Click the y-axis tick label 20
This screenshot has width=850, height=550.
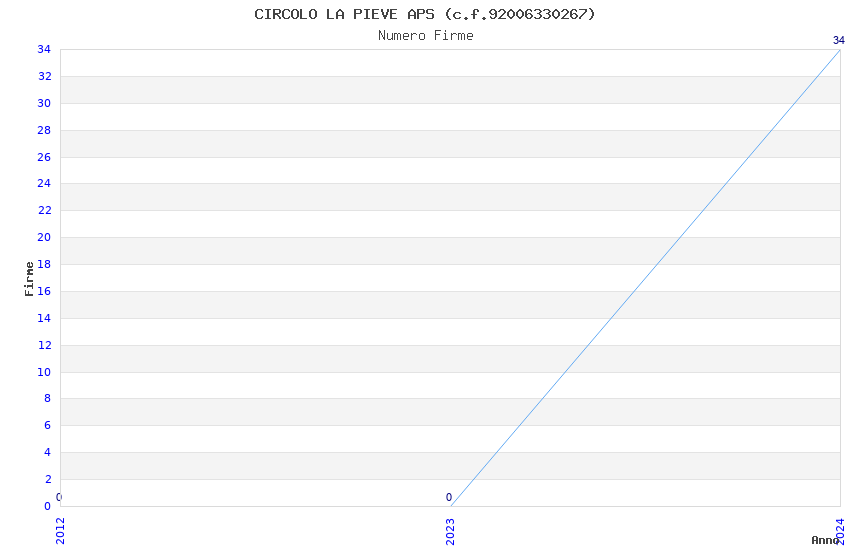coord(44,237)
